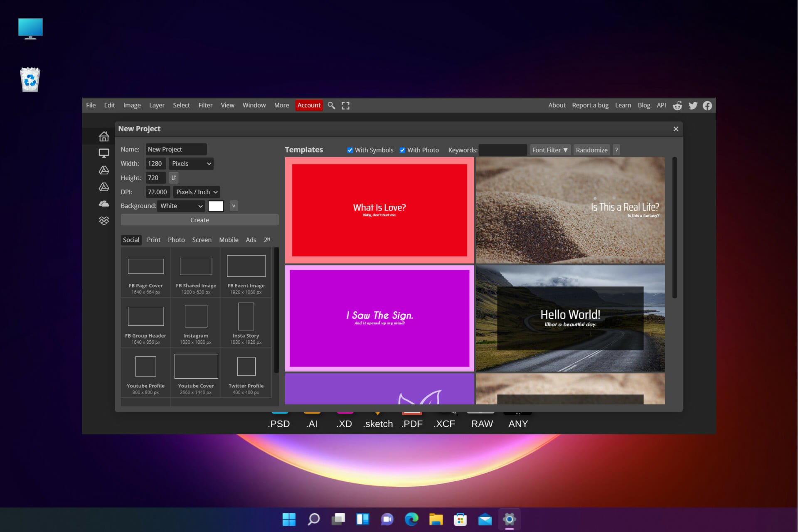
Task: Select the What Is Love? template
Action: (x=379, y=210)
